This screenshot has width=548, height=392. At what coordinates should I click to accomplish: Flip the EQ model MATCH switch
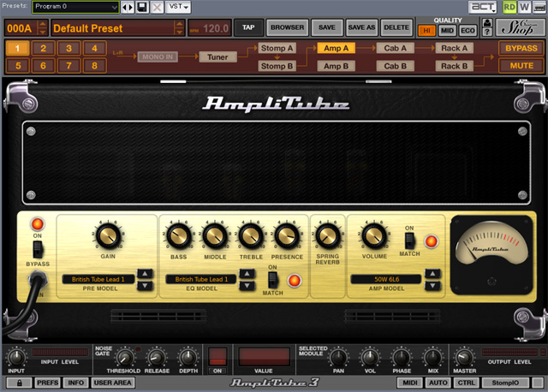[x=272, y=280]
